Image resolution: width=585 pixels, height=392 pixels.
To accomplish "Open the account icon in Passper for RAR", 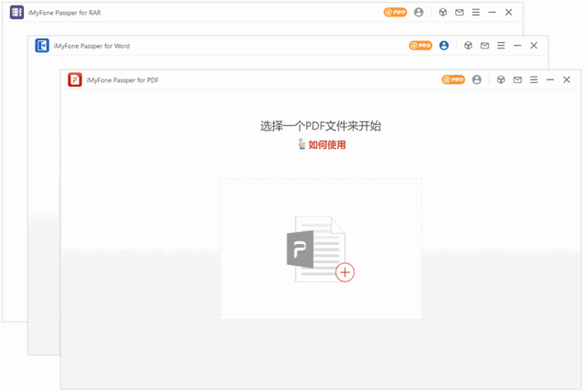I will click(x=419, y=13).
